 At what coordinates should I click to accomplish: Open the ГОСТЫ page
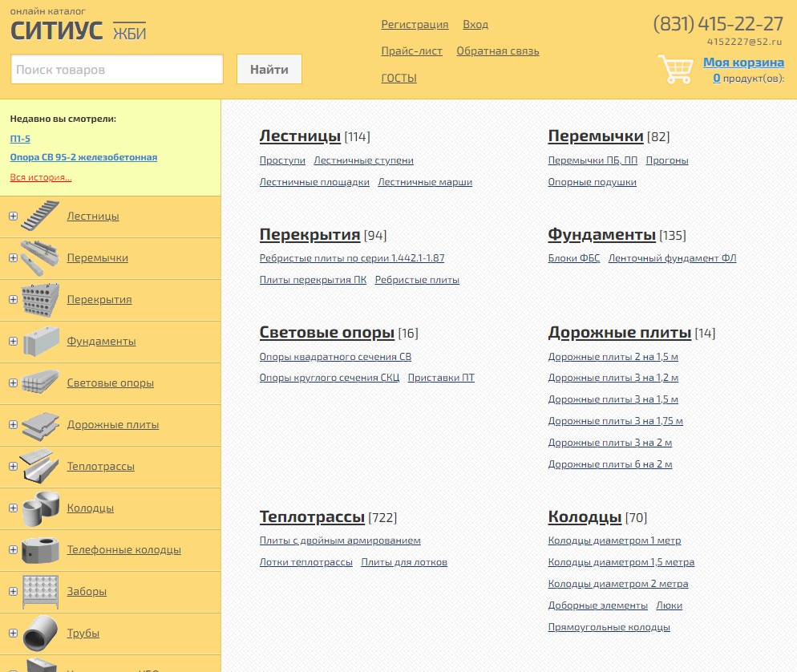coord(399,78)
